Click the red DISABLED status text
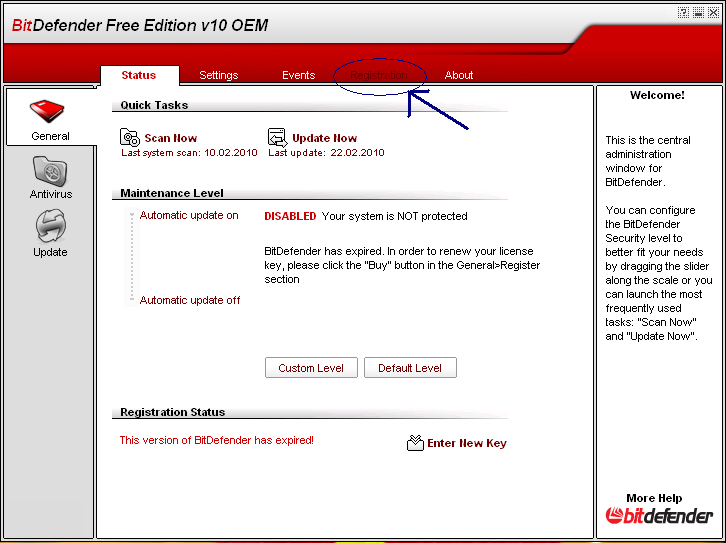726x543 pixels. coord(290,216)
